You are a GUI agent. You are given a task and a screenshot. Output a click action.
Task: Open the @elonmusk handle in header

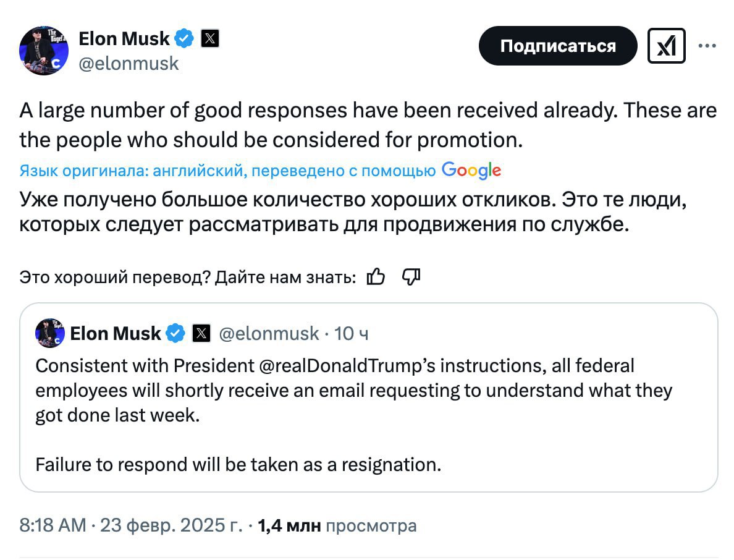click(x=129, y=63)
